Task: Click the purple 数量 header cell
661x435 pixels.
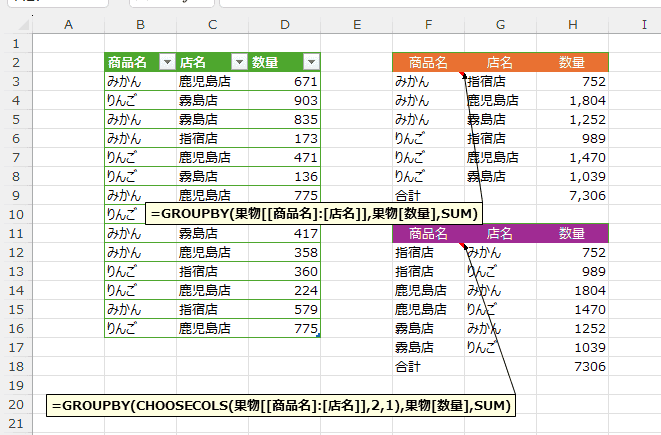Action: [572, 233]
